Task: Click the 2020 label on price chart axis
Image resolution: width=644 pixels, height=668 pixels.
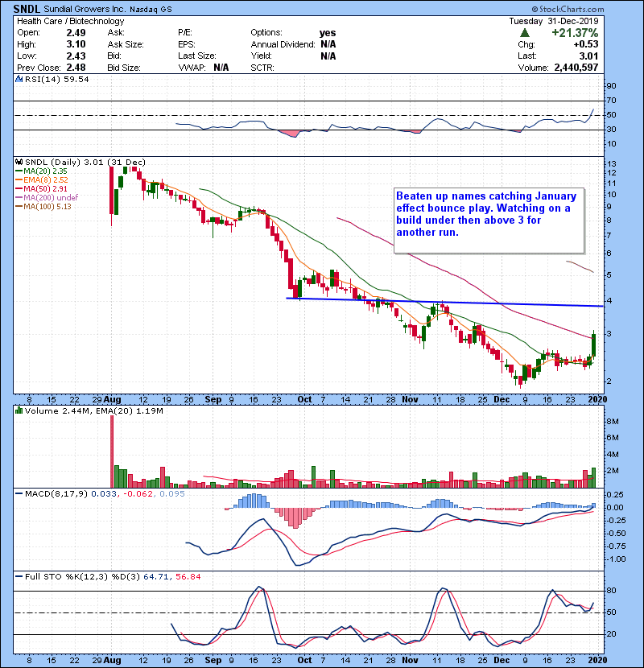Action: [x=597, y=399]
